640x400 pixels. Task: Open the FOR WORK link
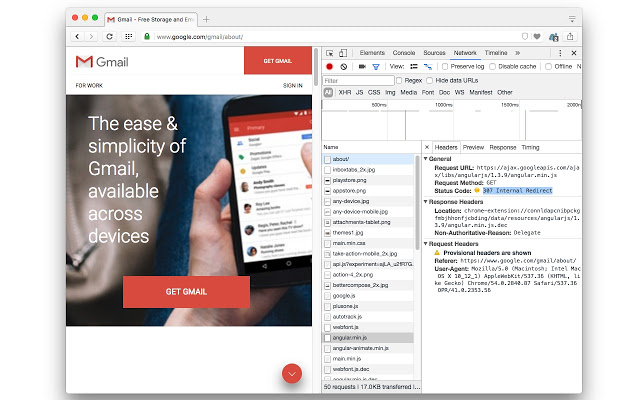click(89, 86)
